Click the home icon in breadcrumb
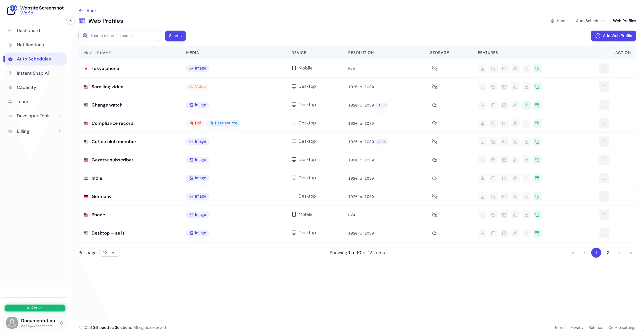The width and height of the screenshot is (644, 331). tap(553, 21)
